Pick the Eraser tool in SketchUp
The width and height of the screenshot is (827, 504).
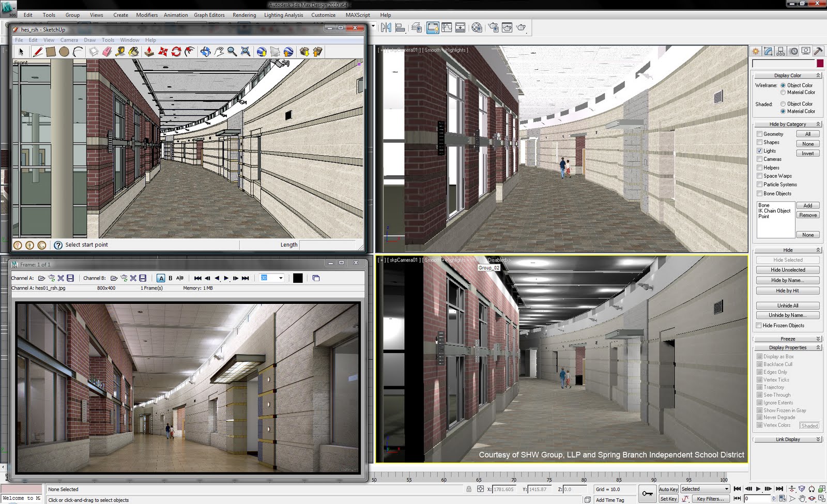(x=107, y=52)
